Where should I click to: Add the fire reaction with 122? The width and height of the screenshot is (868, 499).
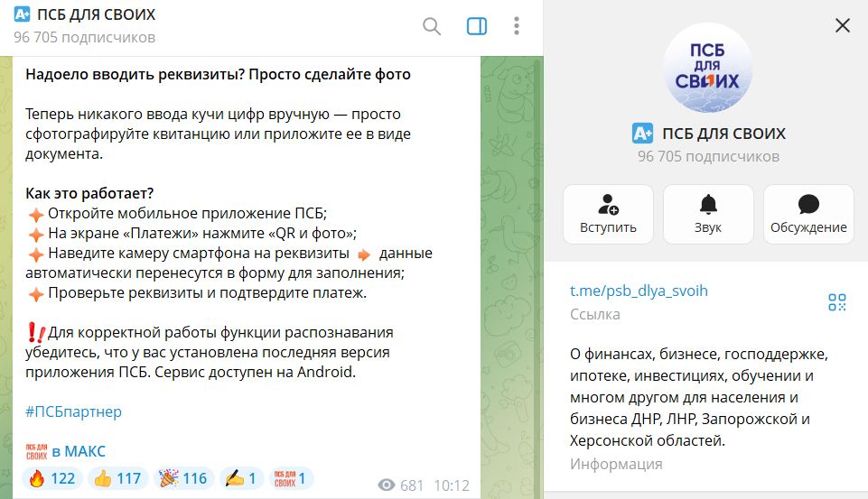52,478
